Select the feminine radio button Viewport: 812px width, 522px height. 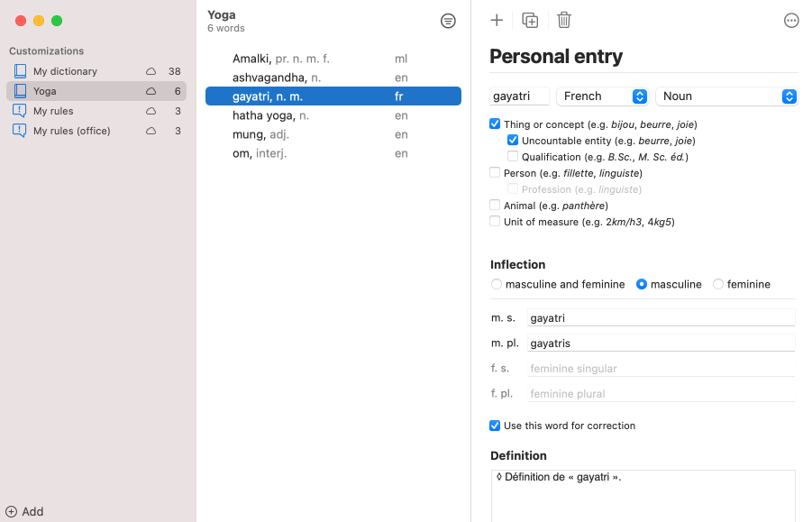pyautogui.click(x=718, y=284)
